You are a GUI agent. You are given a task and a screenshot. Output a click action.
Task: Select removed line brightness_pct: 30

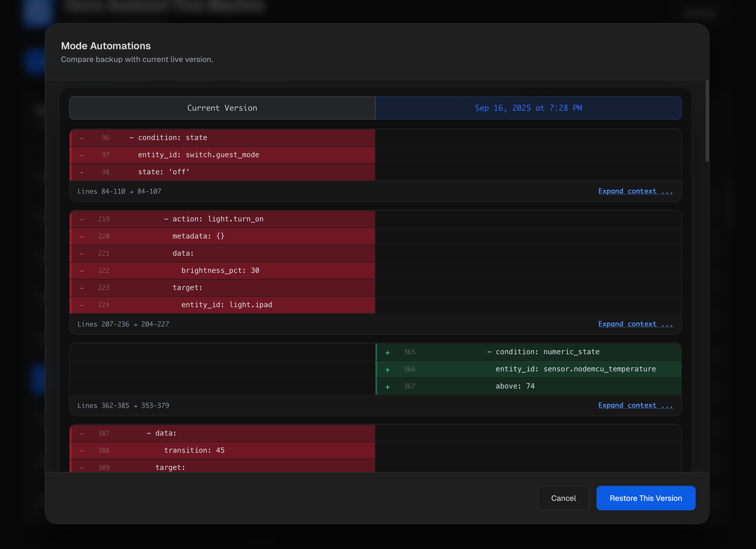click(x=220, y=271)
